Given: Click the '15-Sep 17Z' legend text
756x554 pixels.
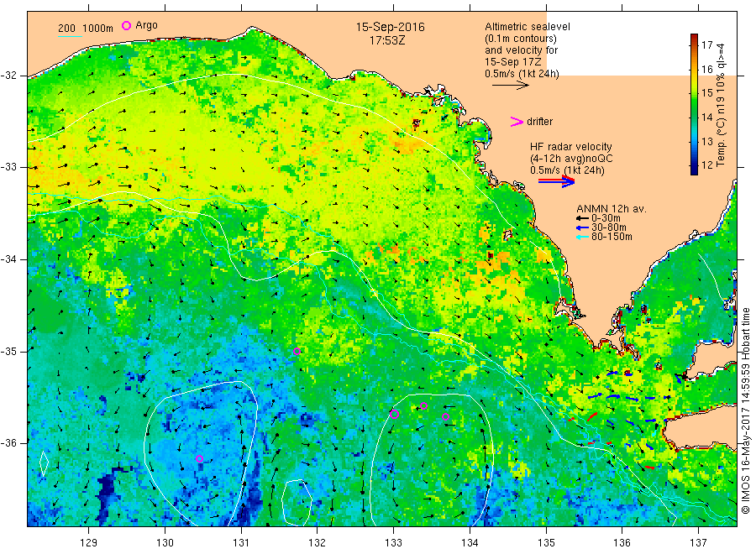Looking at the screenshot, I should 513,62.
